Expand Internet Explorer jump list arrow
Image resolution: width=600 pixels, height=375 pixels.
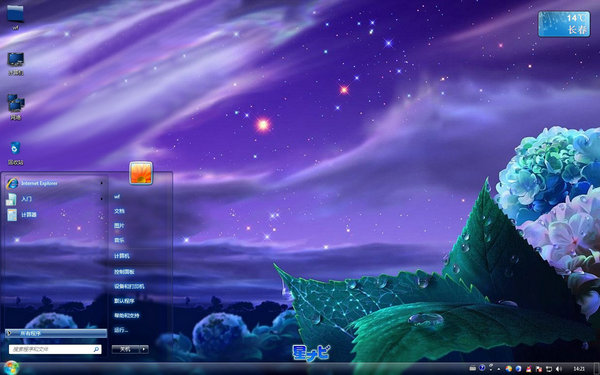(x=102, y=183)
